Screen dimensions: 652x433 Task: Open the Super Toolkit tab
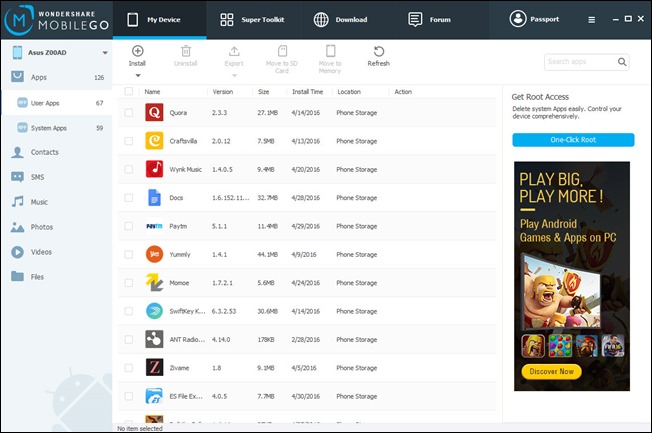click(252, 20)
